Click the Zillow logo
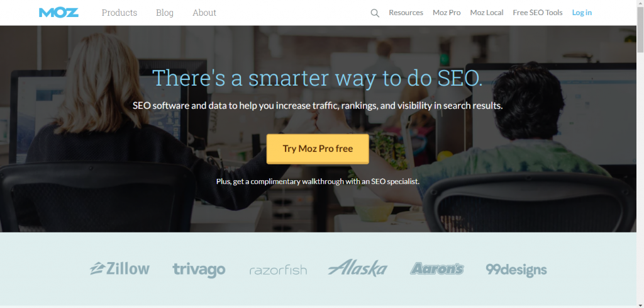This screenshot has height=308, width=644. pos(120,268)
